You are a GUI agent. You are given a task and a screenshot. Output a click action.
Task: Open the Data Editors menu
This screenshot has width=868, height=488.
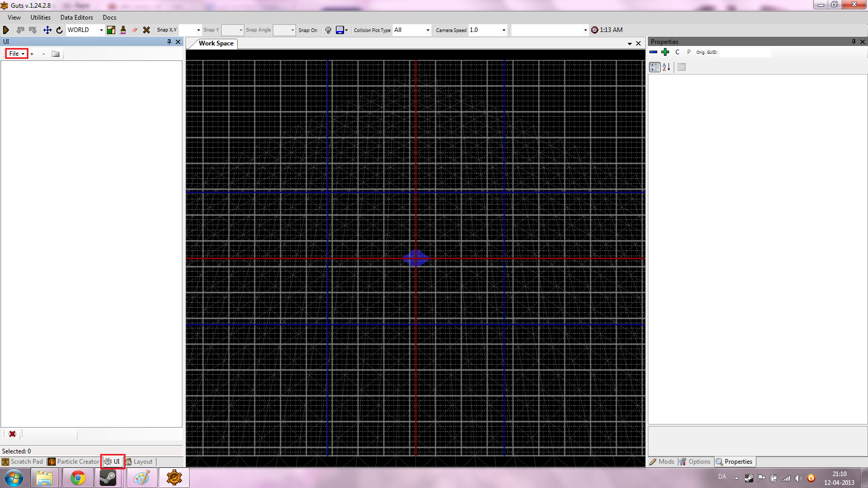76,18
